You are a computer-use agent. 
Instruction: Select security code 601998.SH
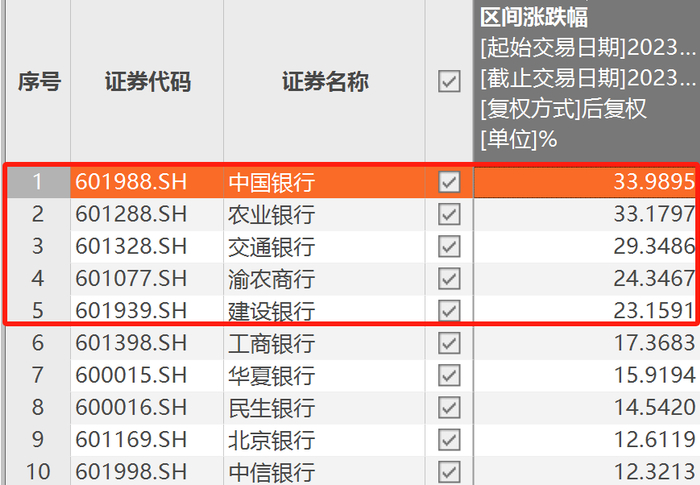pyautogui.click(x=131, y=472)
